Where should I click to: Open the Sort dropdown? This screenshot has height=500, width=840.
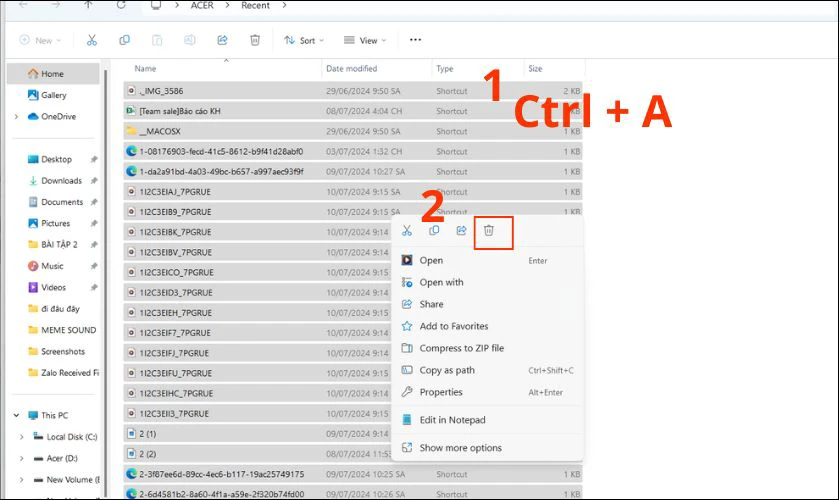(x=300, y=40)
